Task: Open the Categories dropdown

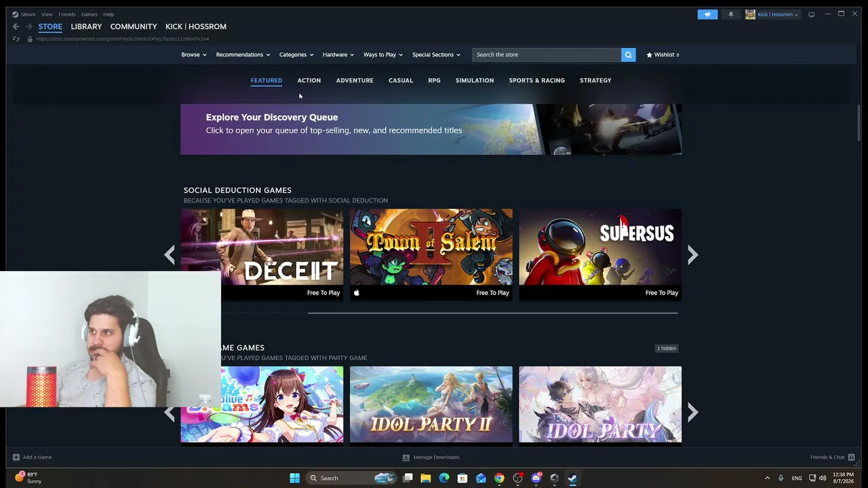Action: [x=296, y=55]
